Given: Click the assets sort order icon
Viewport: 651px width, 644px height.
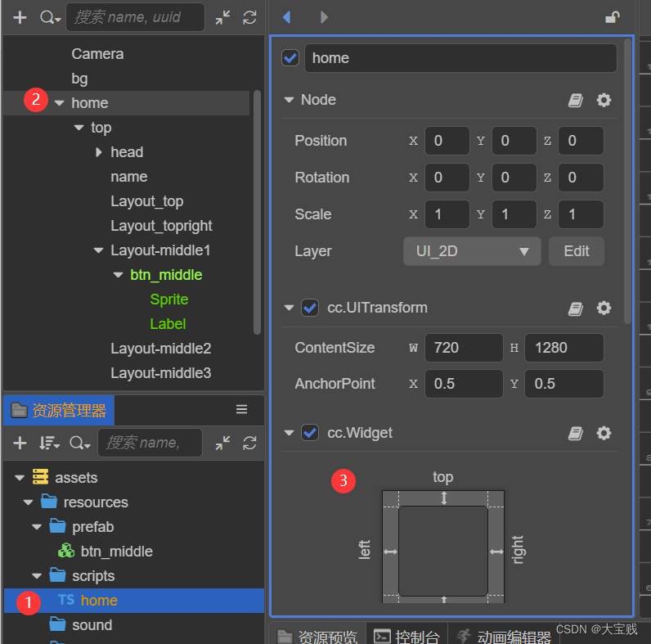Looking at the screenshot, I should pyautogui.click(x=49, y=443).
